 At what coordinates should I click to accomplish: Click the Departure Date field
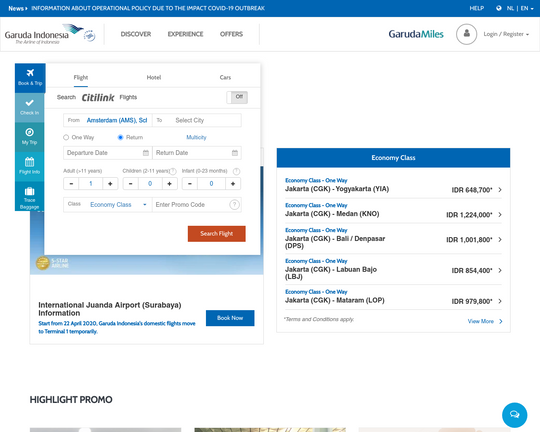pyautogui.click(x=108, y=153)
